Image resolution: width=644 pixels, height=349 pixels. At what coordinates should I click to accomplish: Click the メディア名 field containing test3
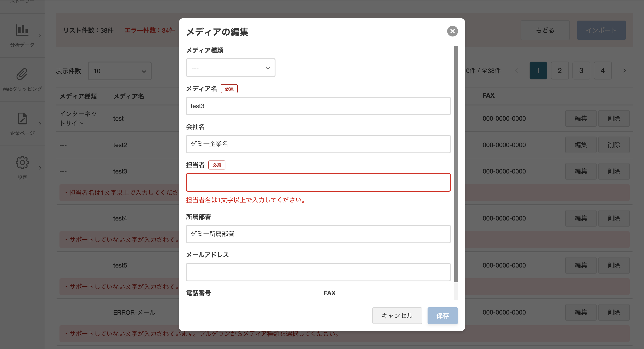click(x=318, y=106)
